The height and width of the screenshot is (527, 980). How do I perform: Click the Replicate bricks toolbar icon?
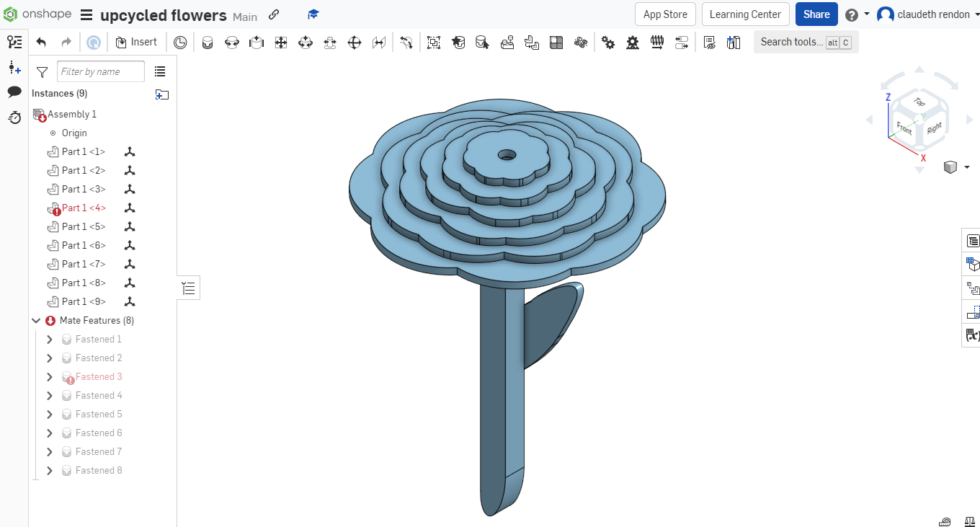click(507, 43)
